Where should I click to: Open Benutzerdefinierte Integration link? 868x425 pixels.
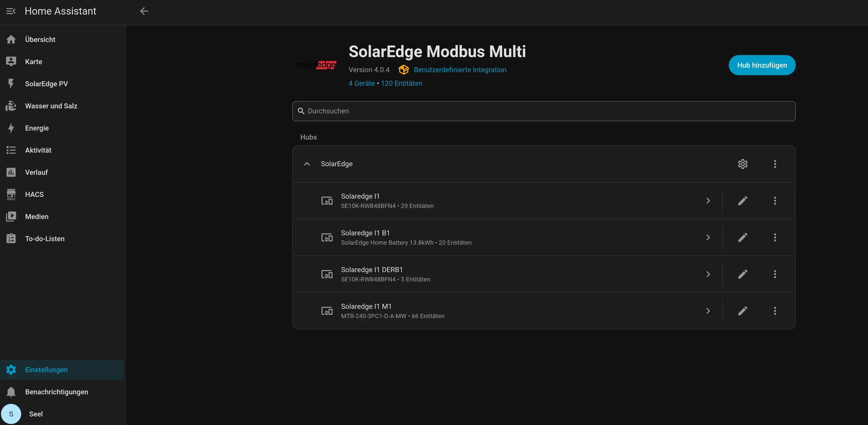pos(460,70)
